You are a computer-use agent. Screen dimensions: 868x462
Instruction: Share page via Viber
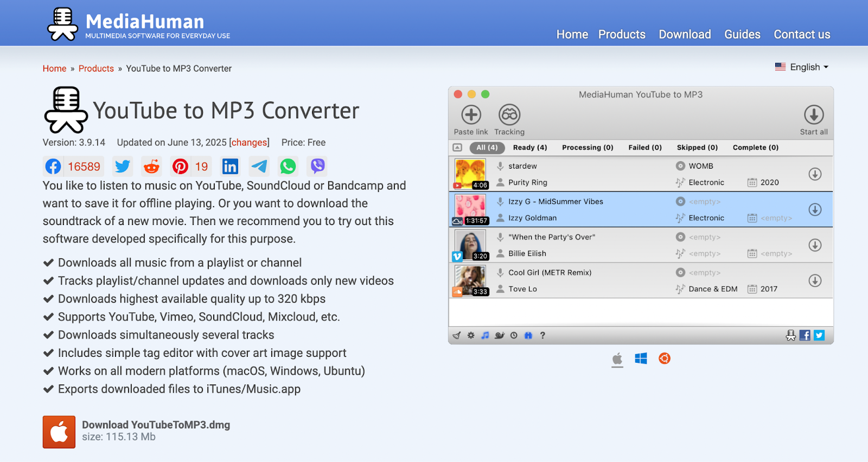pos(317,166)
